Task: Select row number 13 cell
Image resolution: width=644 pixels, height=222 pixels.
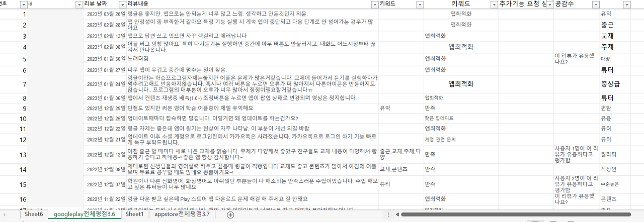Action: click(x=14, y=154)
